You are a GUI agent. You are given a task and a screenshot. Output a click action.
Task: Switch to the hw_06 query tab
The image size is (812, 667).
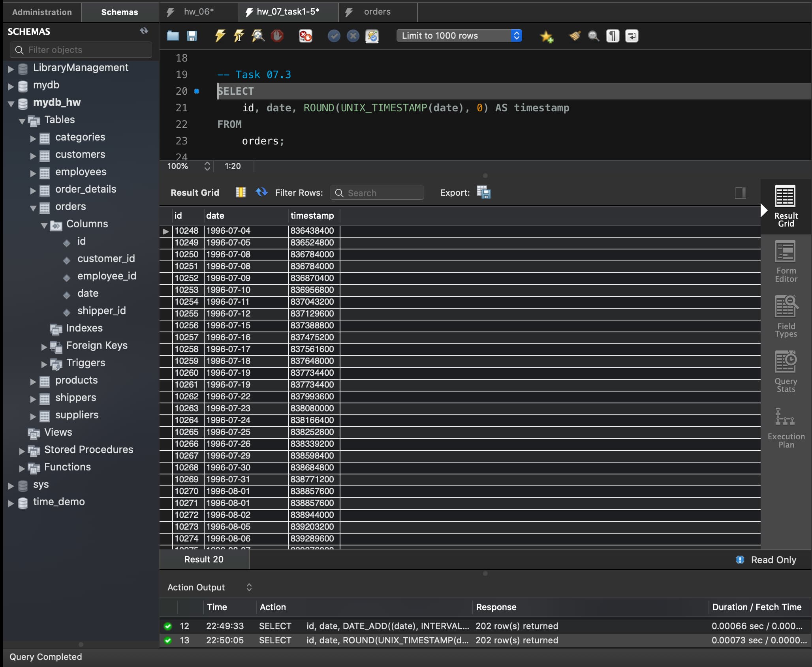point(199,12)
